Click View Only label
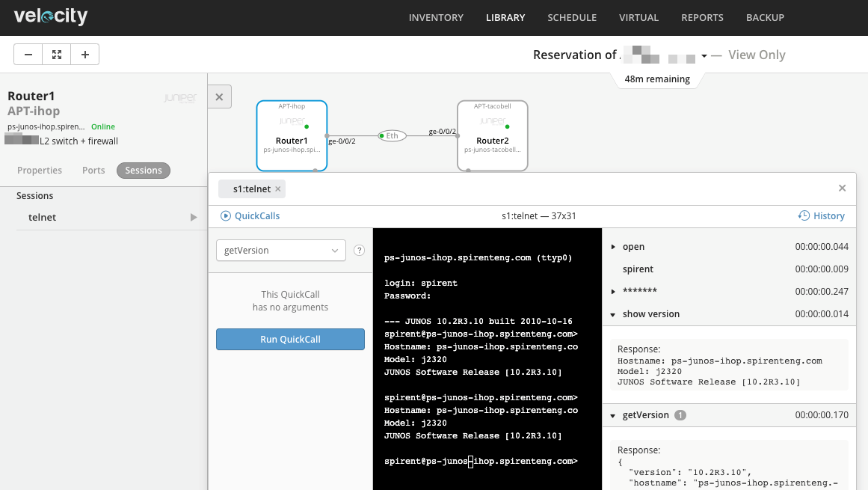868x490 pixels. [x=757, y=55]
